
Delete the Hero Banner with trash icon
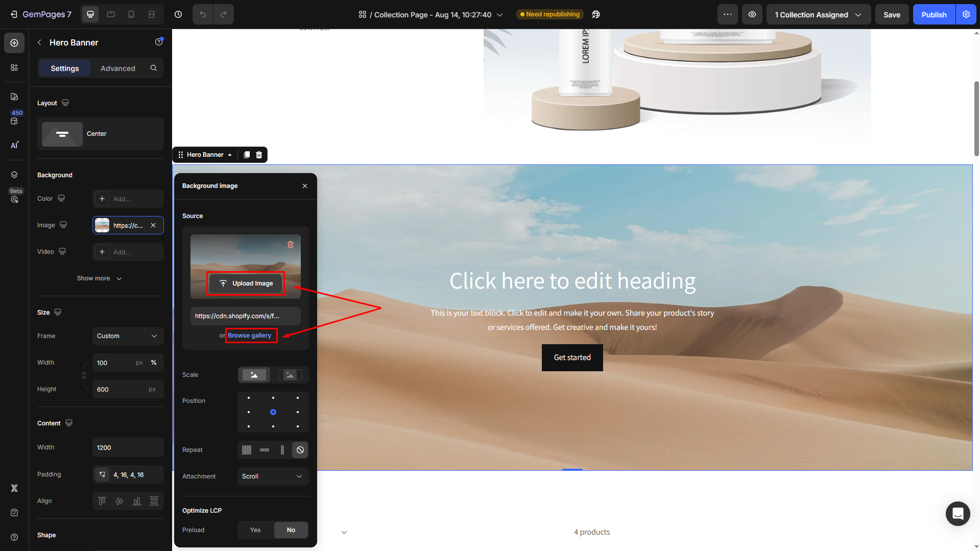pyautogui.click(x=259, y=155)
